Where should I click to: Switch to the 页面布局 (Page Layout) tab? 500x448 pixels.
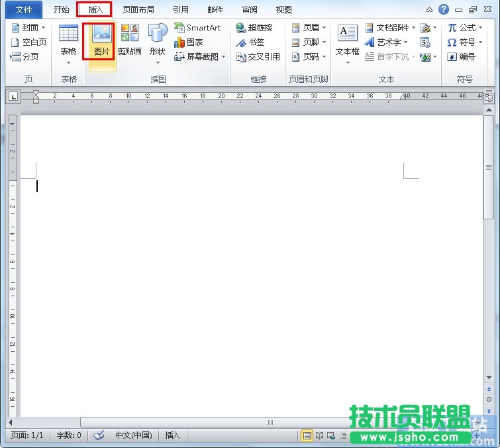138,10
